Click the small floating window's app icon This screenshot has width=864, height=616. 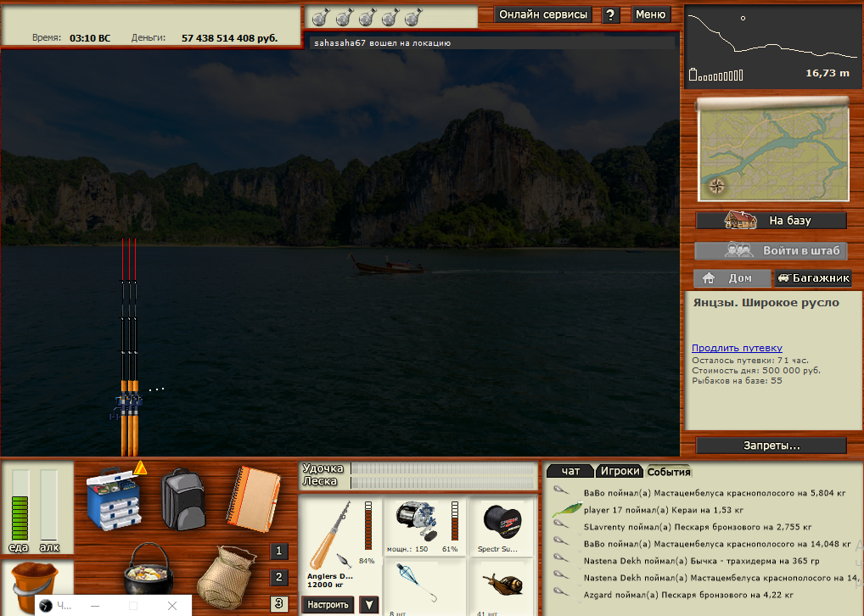click(46, 606)
